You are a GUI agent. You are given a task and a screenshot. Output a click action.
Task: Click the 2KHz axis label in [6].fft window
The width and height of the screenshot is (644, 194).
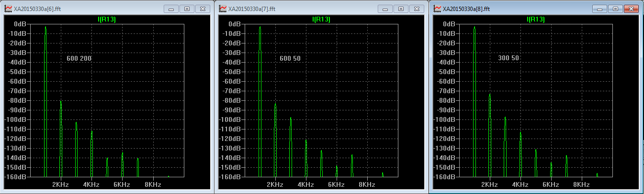click(x=60, y=184)
